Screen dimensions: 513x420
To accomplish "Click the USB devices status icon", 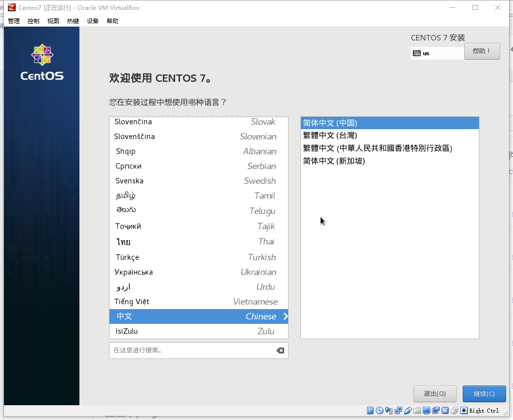I will [407, 411].
